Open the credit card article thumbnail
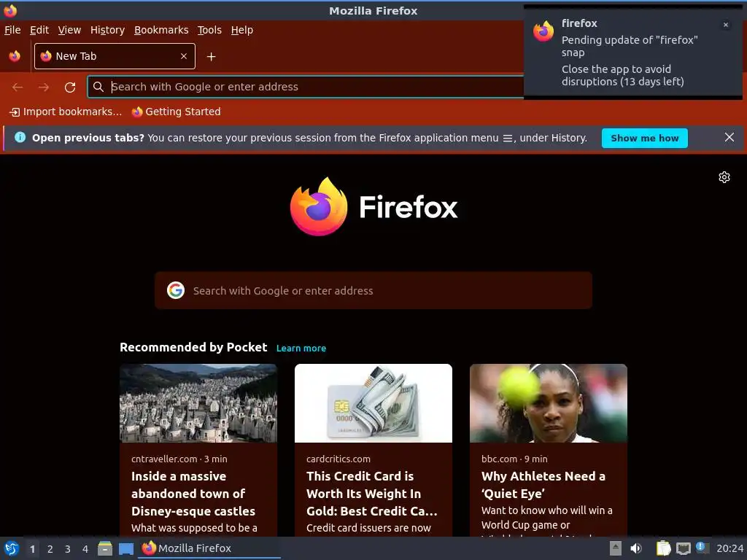Screen dimensions: 747x560 click(373, 403)
